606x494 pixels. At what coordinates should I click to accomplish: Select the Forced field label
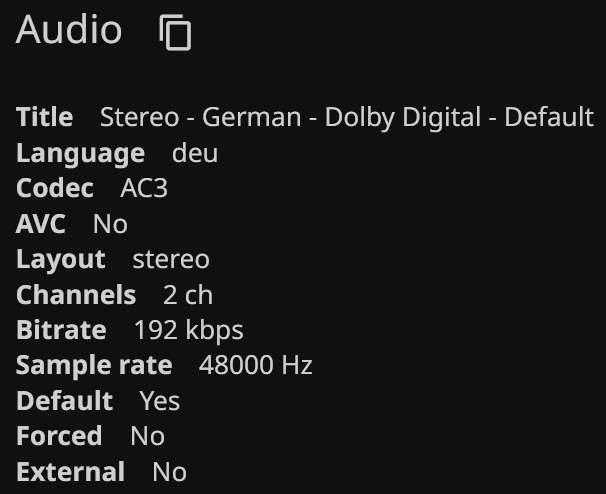coord(59,436)
